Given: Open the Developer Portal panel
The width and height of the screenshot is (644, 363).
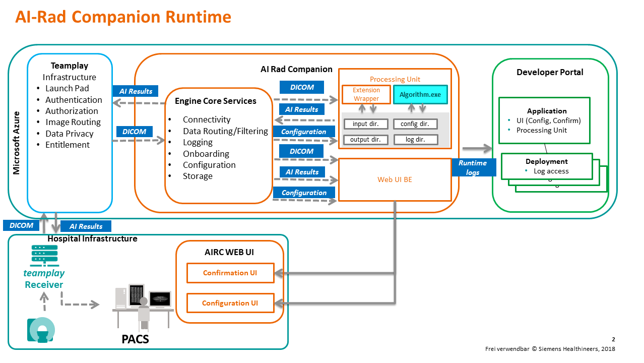Looking at the screenshot, I should tap(550, 72).
